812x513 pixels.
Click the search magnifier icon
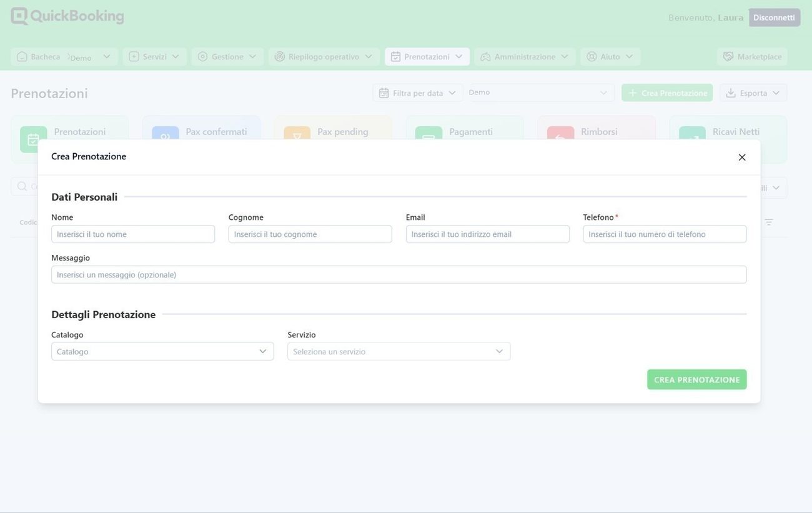point(22,186)
